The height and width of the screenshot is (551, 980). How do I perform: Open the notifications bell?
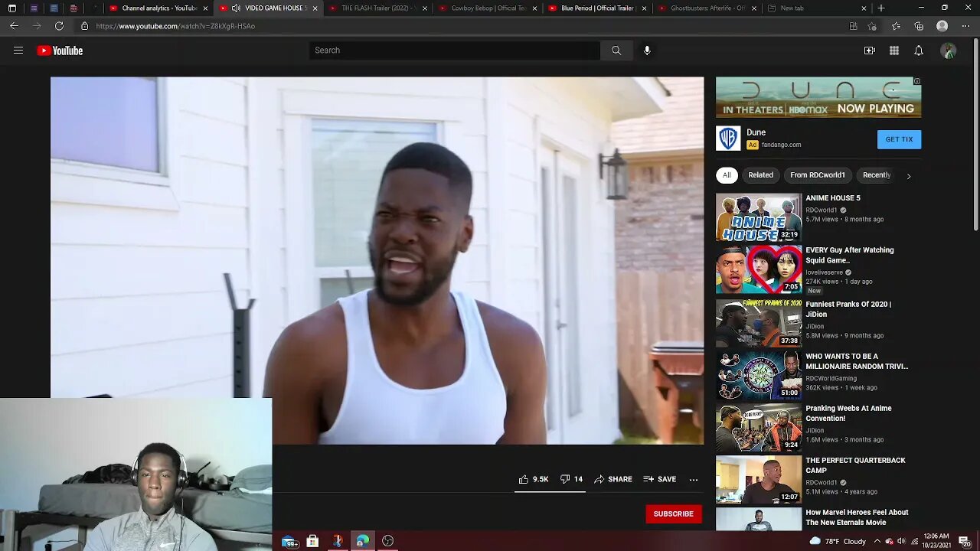[919, 51]
